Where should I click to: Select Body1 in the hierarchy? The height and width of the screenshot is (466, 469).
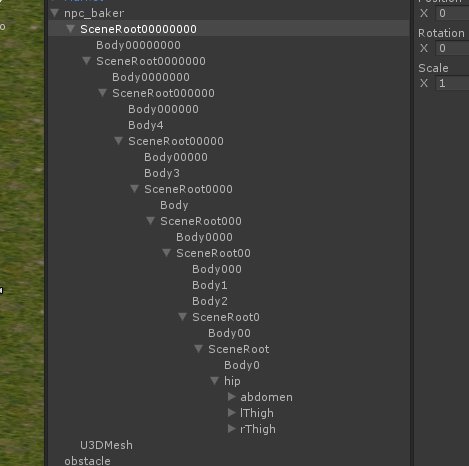210,285
